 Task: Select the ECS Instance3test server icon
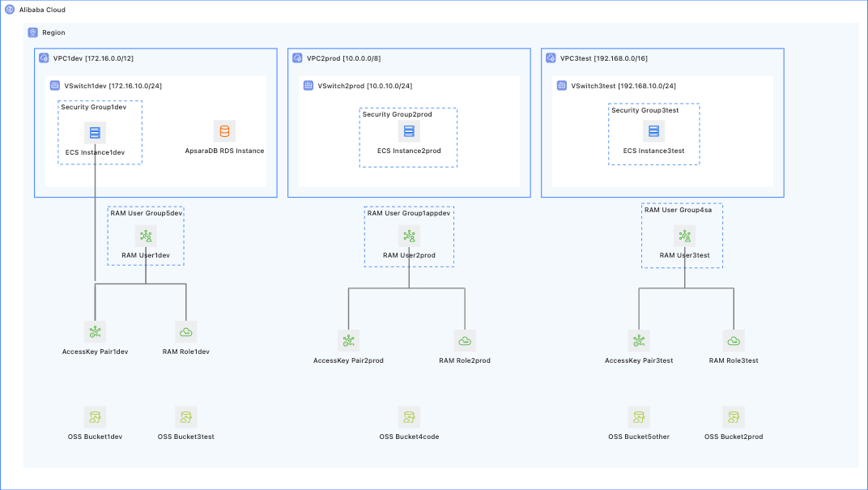click(x=653, y=131)
